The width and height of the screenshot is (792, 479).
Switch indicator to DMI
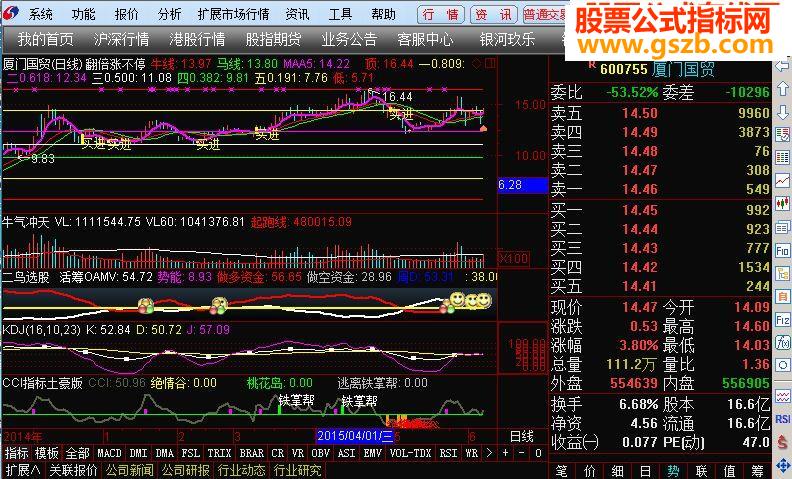tap(138, 453)
